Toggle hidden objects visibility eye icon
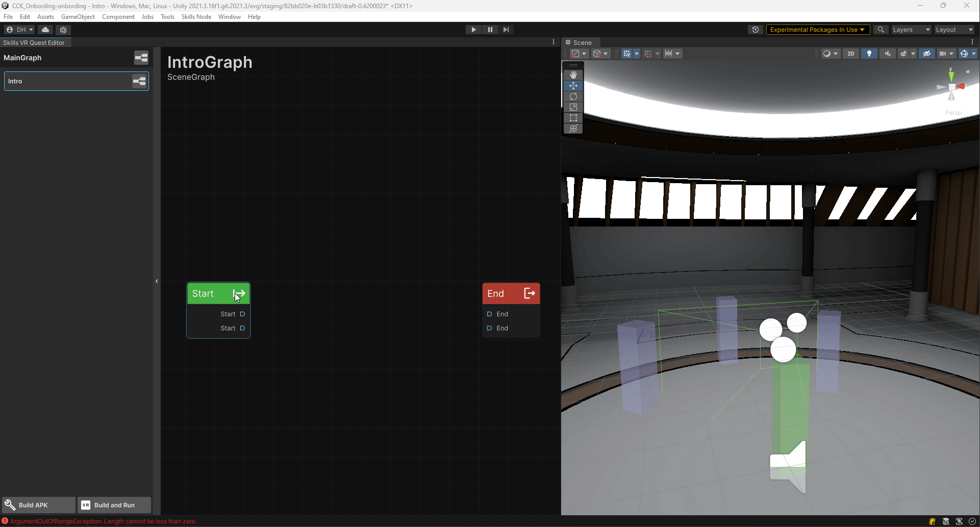980x527 pixels. pyautogui.click(x=927, y=54)
